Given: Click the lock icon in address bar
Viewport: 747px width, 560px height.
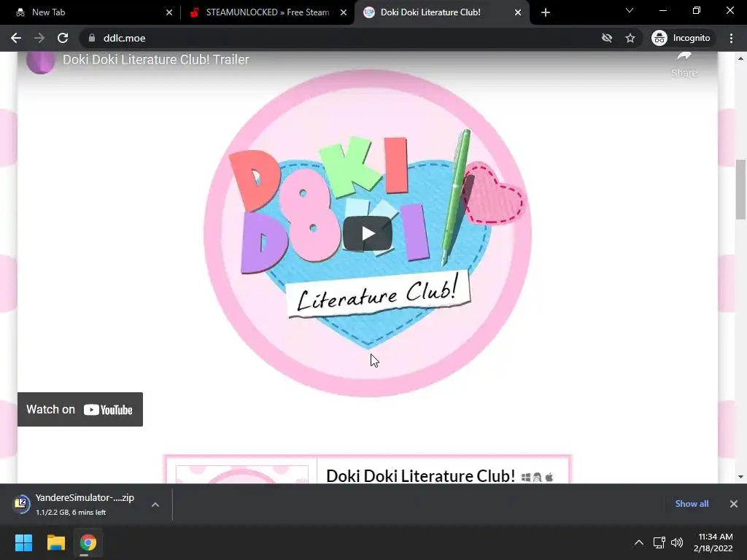Looking at the screenshot, I should pyautogui.click(x=92, y=38).
